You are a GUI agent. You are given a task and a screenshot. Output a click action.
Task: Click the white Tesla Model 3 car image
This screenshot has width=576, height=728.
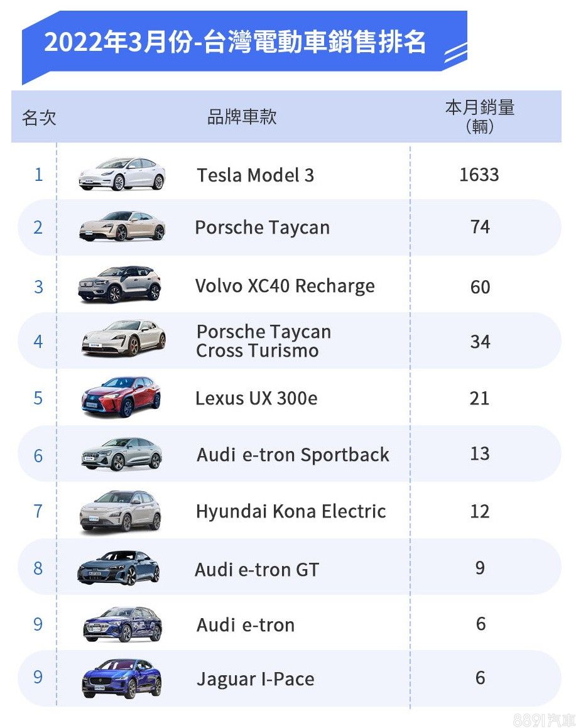[122, 173]
